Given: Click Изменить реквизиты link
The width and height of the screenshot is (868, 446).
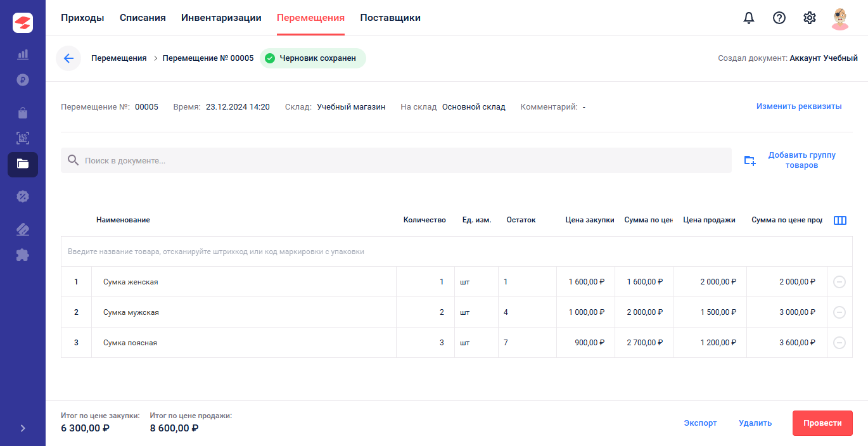Looking at the screenshot, I should click(x=799, y=106).
